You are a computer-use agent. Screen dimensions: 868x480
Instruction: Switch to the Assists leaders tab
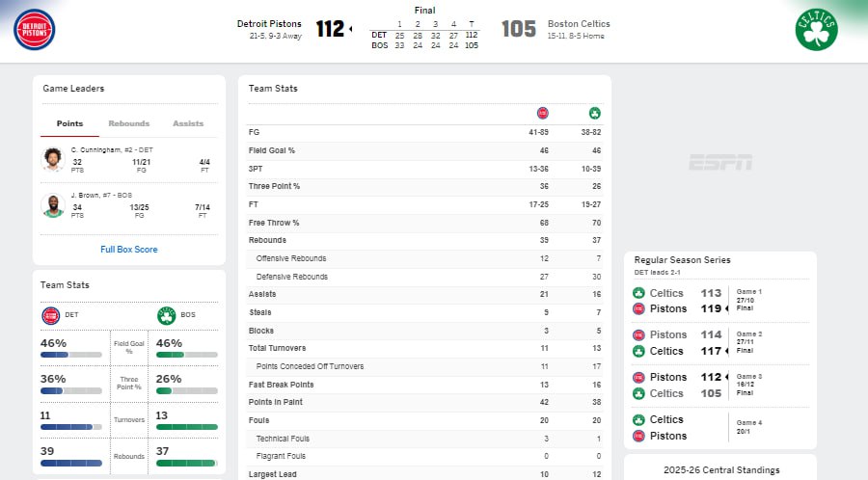188,123
